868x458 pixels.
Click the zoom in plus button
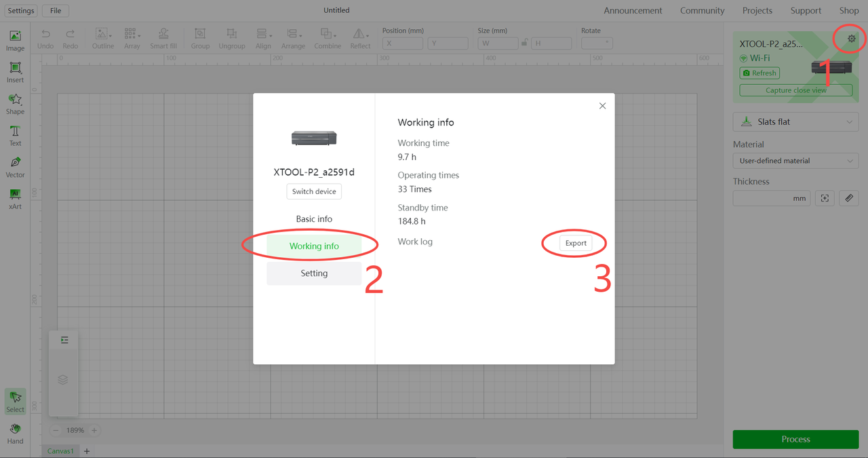point(94,430)
